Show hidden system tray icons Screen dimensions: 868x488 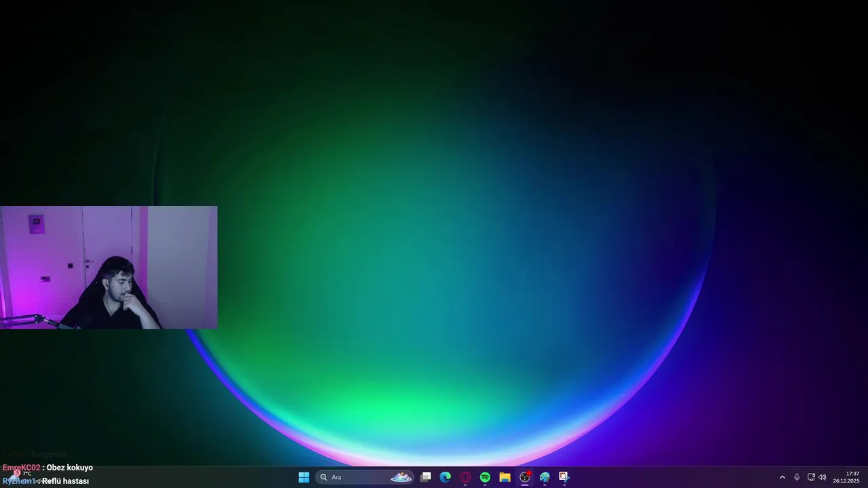pyautogui.click(x=782, y=477)
